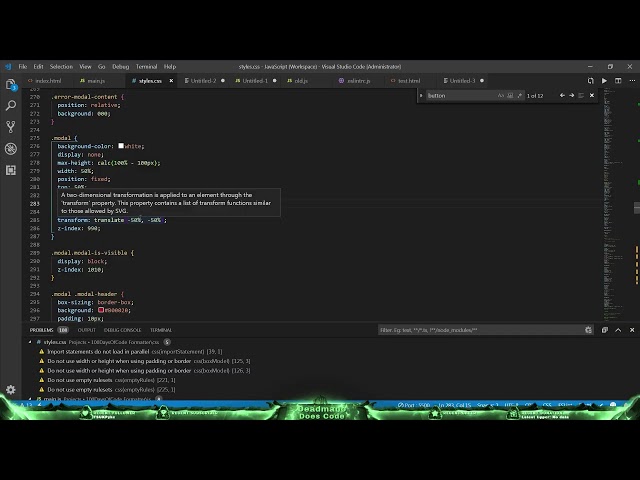Click the Ln 283, Col 15 status bar item
The image size is (640, 480).
pos(455,405)
